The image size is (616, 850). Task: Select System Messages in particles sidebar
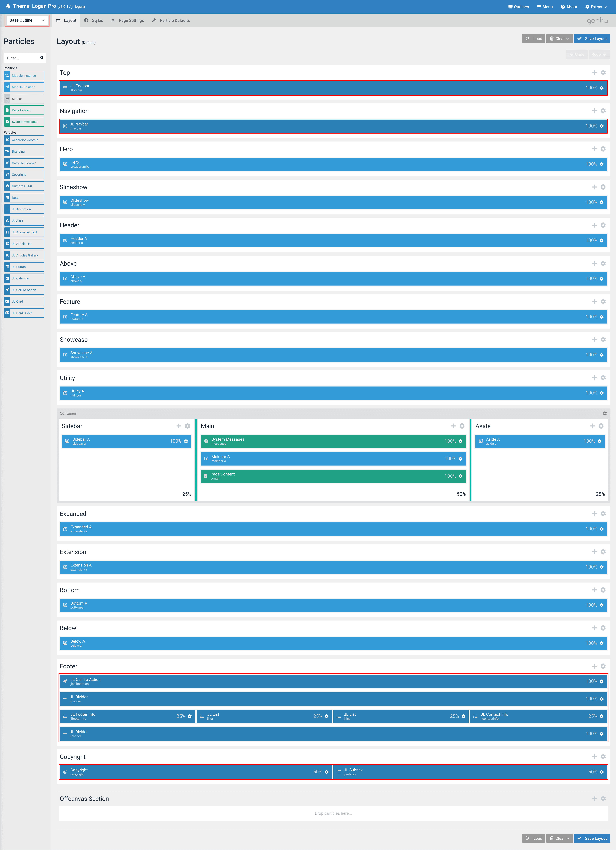tap(24, 122)
